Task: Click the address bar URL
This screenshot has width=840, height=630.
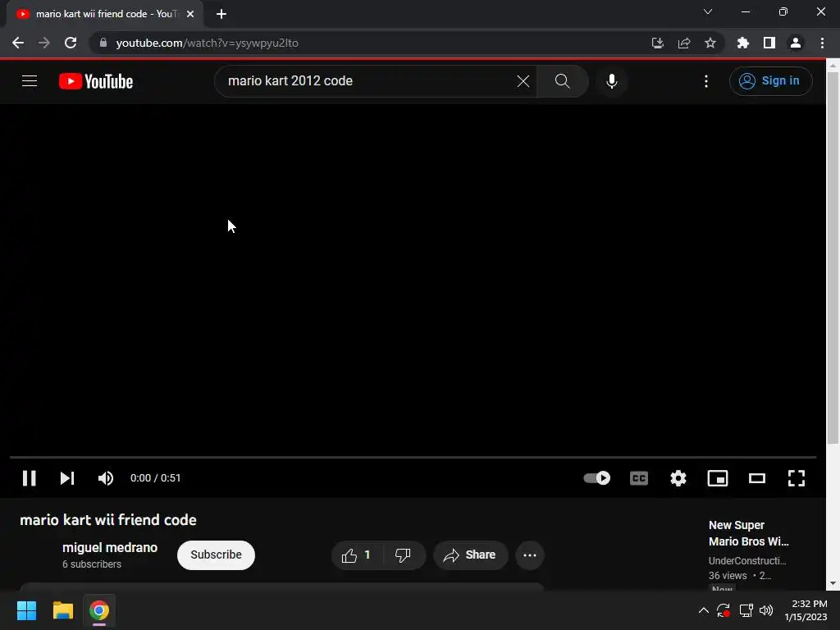Action: click(x=208, y=43)
